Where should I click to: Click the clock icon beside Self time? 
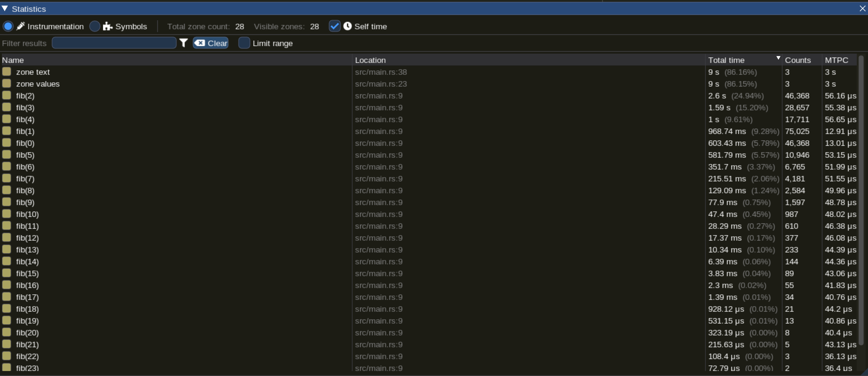click(347, 26)
